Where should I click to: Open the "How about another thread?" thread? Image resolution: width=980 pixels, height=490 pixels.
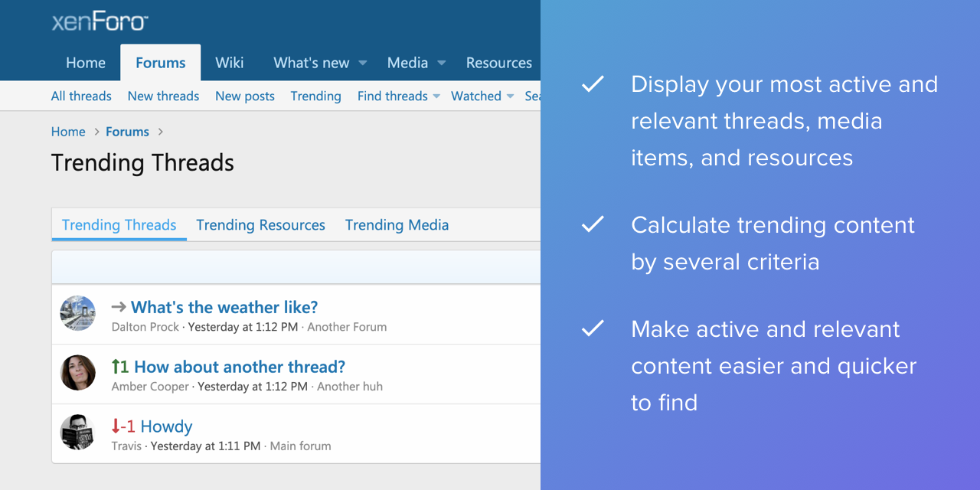pos(240,367)
